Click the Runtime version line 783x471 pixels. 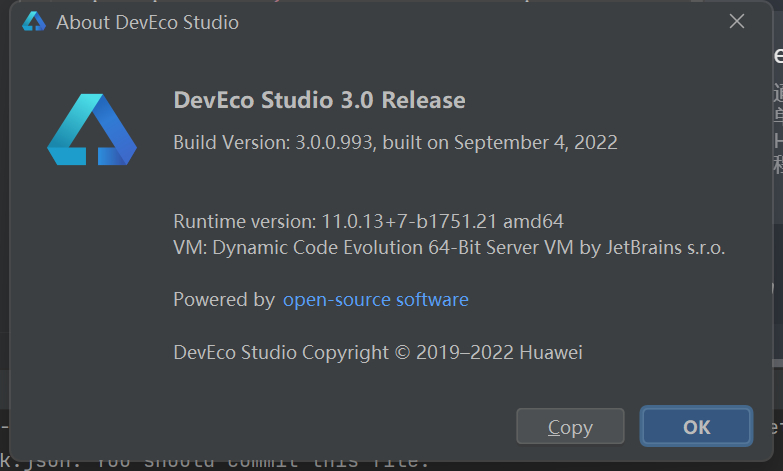coord(369,221)
